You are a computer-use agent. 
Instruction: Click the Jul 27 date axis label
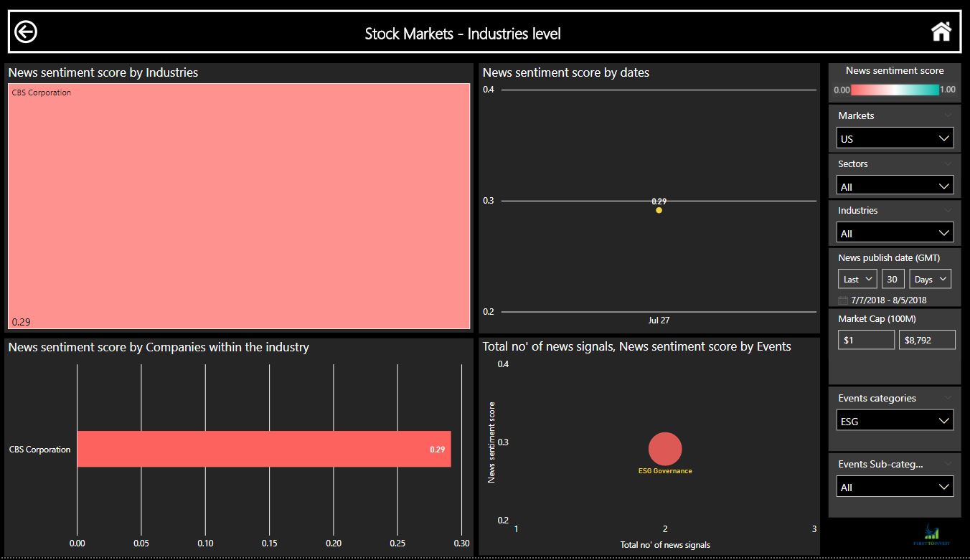point(659,321)
